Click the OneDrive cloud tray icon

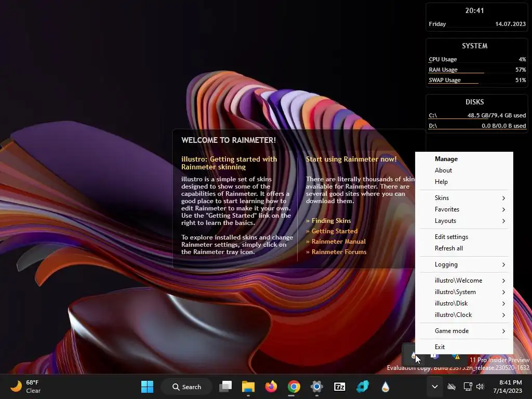[451, 387]
